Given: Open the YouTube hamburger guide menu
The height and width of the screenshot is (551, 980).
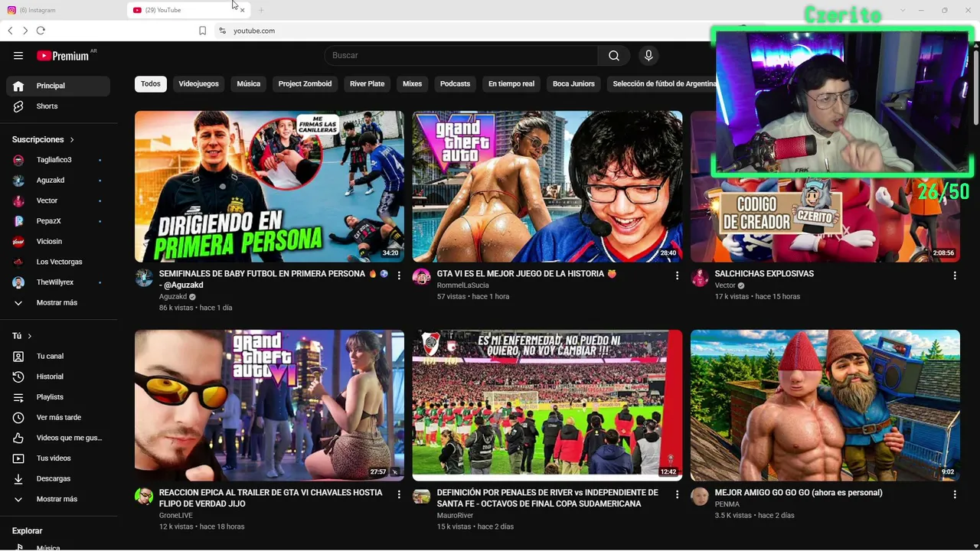Looking at the screenshot, I should (18, 55).
